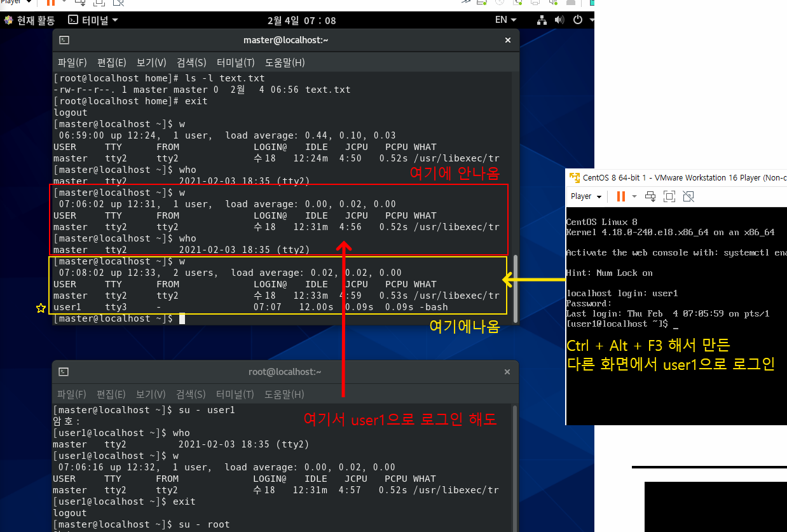Click the 'Last login: Thu Feb 4 07:05:59' line

tap(667, 314)
